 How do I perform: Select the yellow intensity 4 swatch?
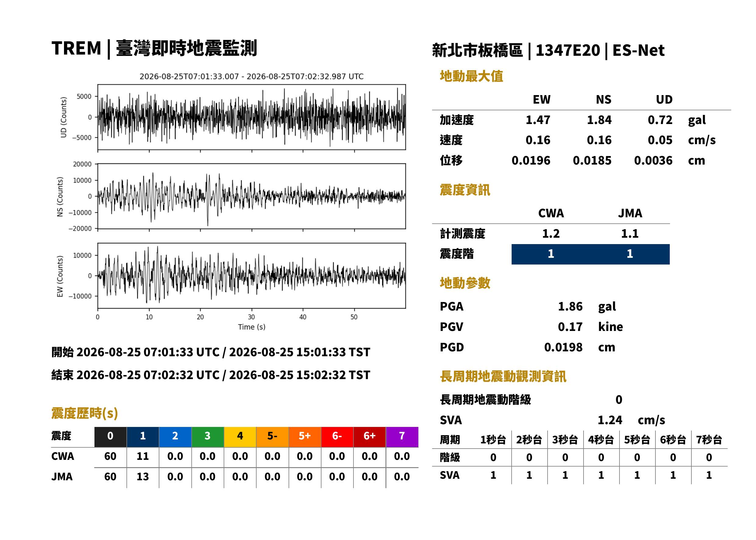[x=240, y=437]
